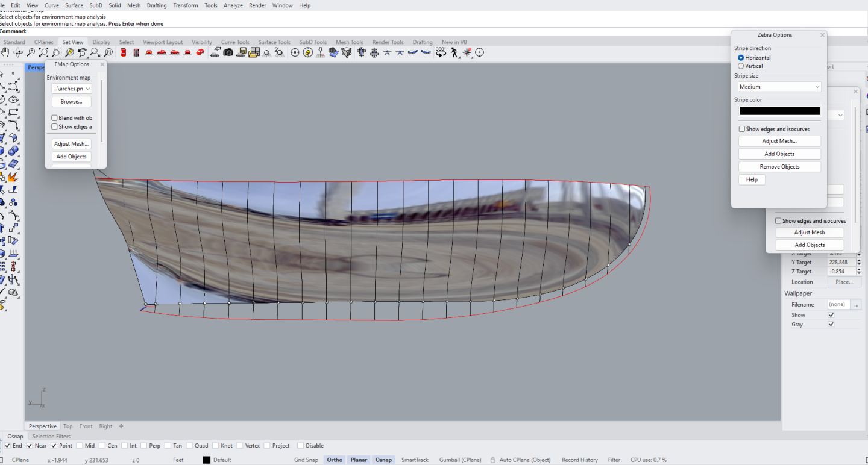
Task: Open the Stripe size Medium dropdown
Action: (x=779, y=87)
